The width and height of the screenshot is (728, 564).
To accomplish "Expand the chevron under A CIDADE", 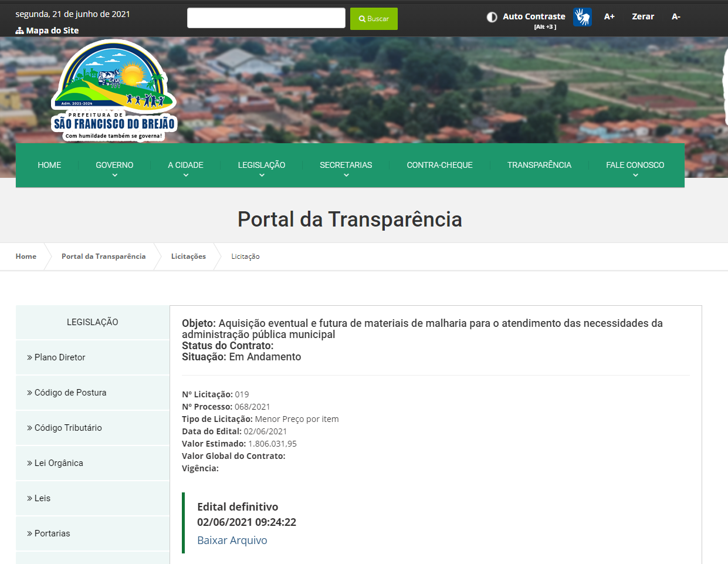I will click(186, 175).
